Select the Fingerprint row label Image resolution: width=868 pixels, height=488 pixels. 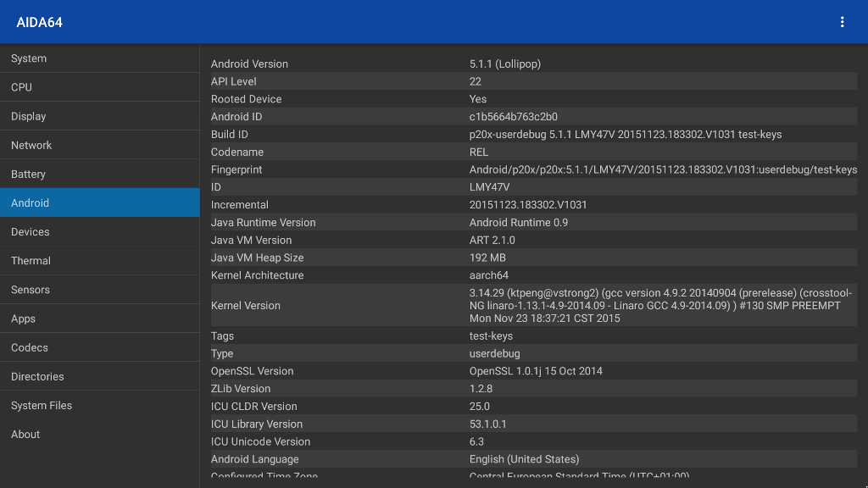pos(236,169)
